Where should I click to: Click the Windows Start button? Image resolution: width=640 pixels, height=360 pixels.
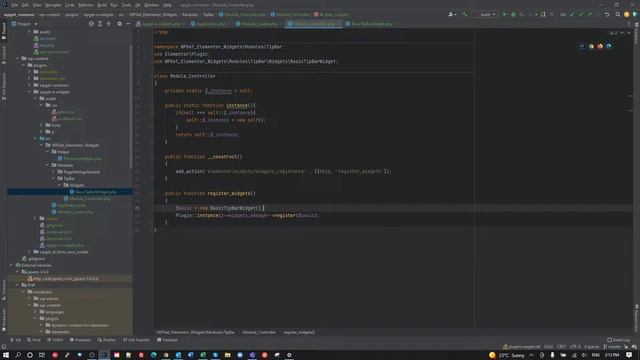pos(6,355)
